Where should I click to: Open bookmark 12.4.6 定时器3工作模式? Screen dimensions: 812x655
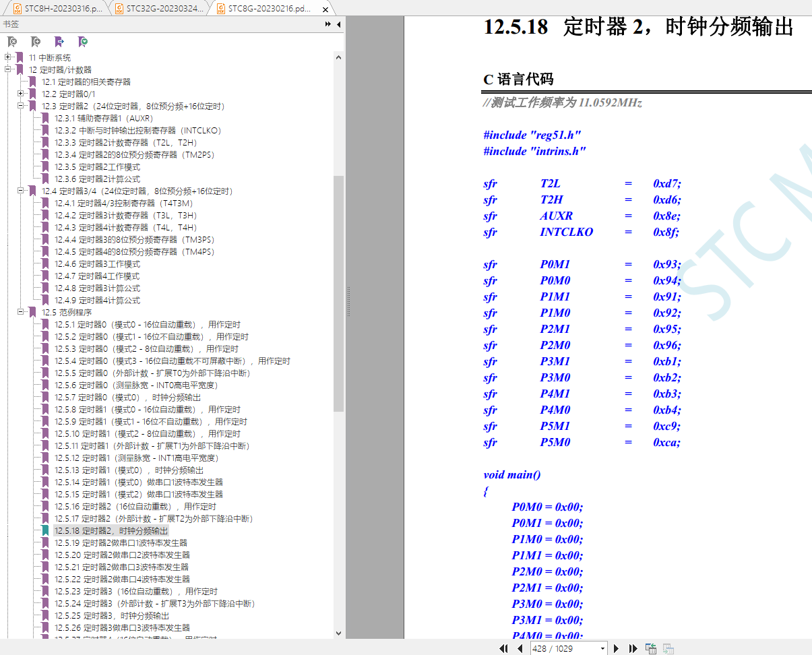98,263
